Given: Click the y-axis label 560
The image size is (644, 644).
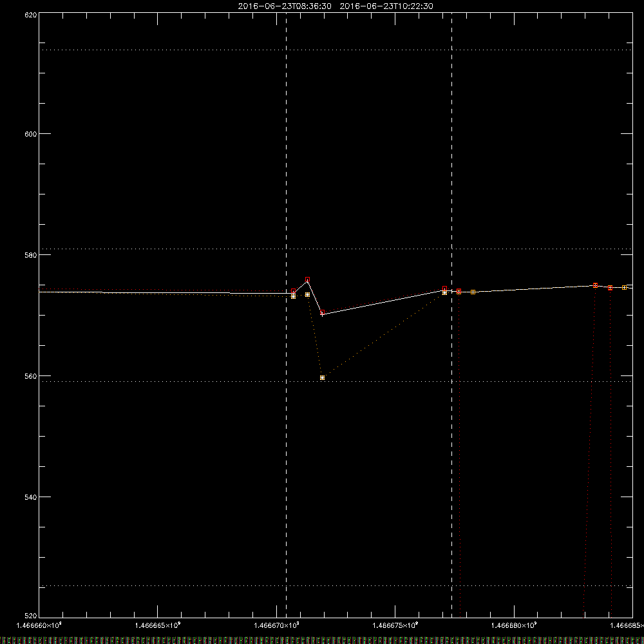Looking at the screenshot, I should (x=31, y=376).
